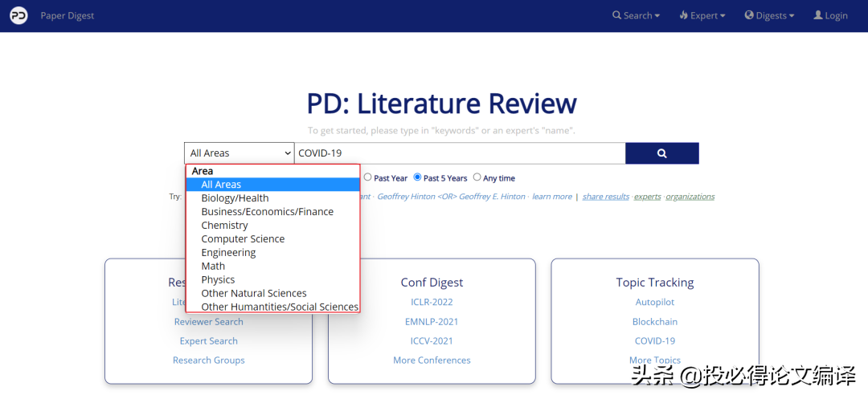Click the Login user link
Screen dimensions: 868x399
coord(830,15)
